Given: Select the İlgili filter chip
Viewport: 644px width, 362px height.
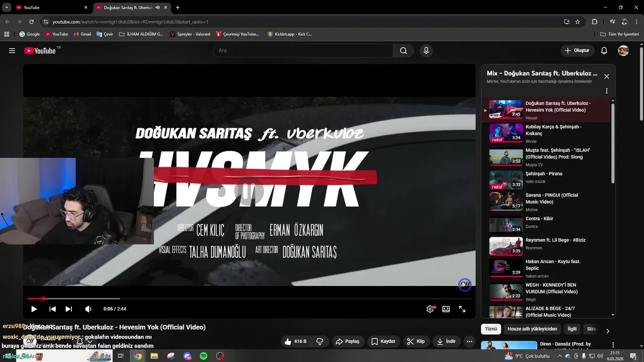Looking at the screenshot, I should tap(572, 329).
